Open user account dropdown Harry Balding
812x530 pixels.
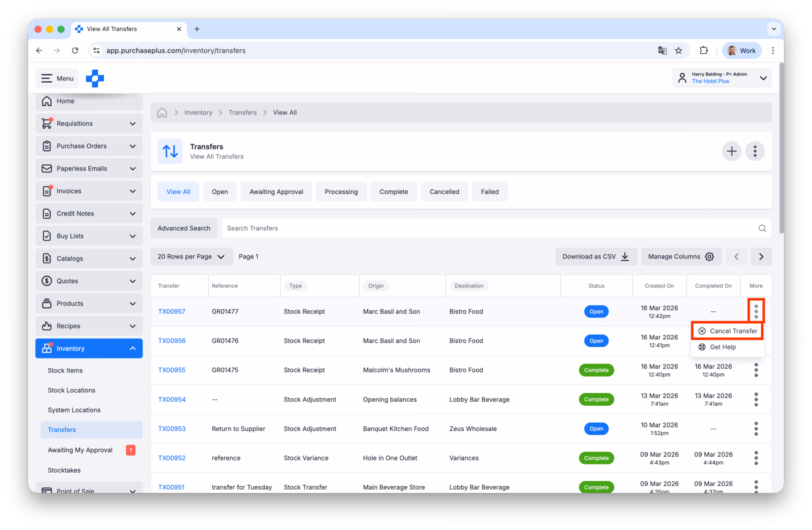click(x=722, y=78)
